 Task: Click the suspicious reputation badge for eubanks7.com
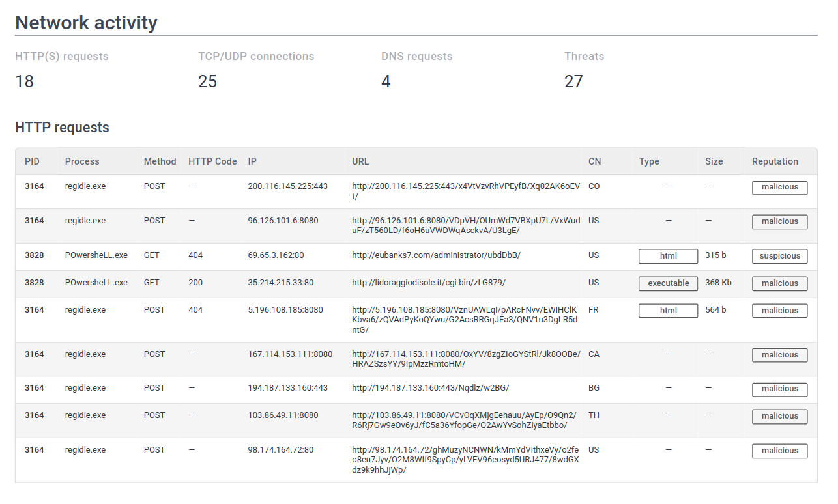(779, 257)
